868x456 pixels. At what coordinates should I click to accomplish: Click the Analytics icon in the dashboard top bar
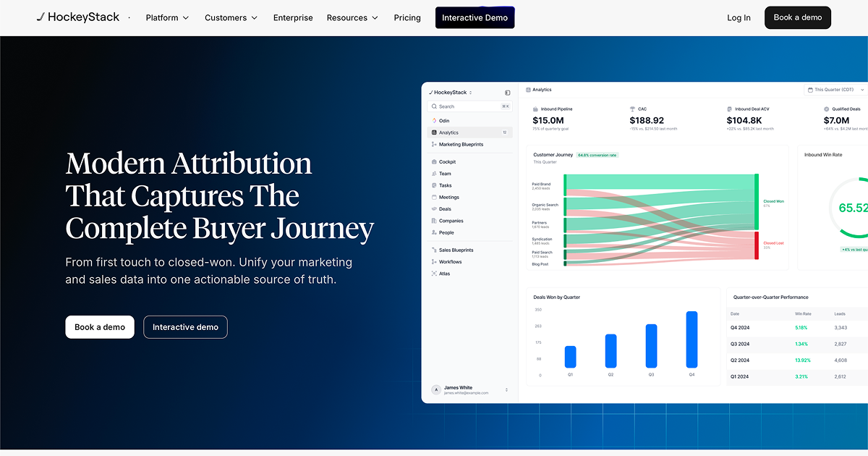tap(529, 90)
